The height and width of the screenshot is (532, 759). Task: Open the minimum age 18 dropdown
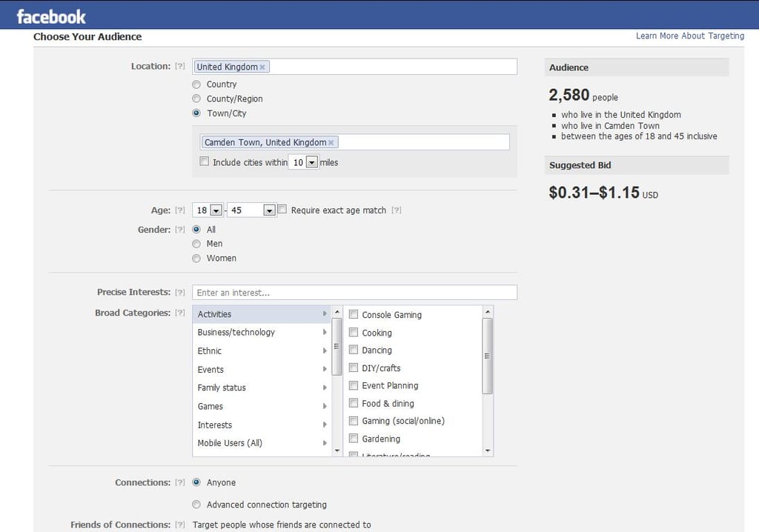coord(216,210)
